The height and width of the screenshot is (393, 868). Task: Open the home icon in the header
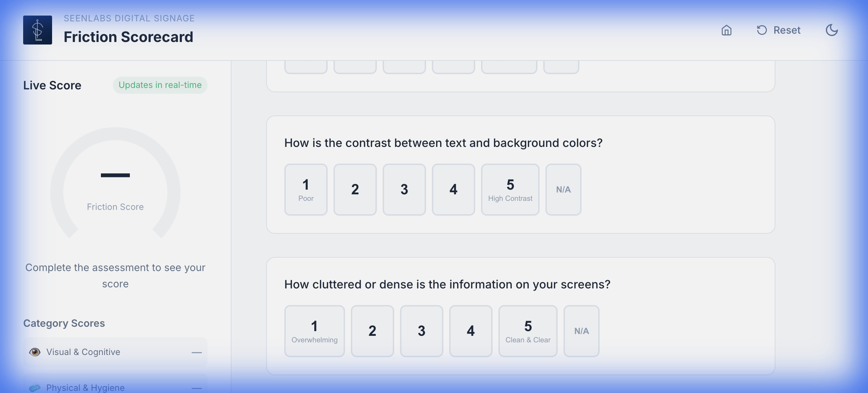727,30
